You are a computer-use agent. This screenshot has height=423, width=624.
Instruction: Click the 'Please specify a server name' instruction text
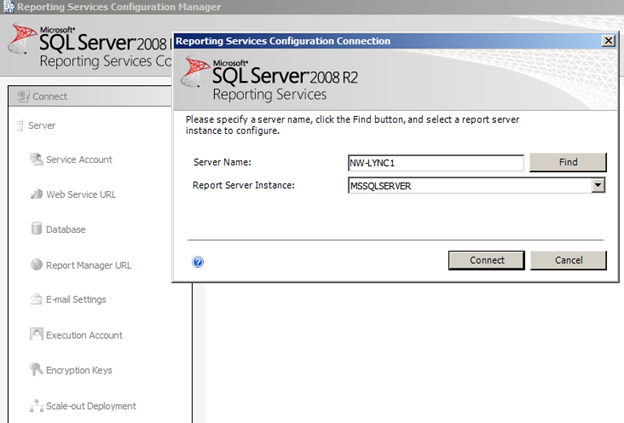(352, 125)
